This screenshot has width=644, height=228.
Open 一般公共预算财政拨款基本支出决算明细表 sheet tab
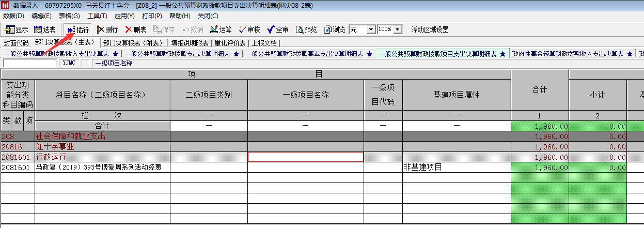tap(309, 54)
